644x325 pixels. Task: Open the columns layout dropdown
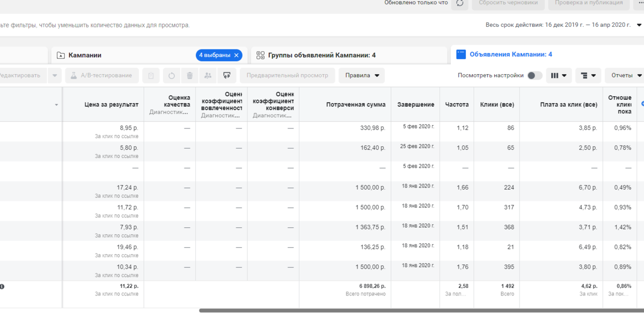pos(559,76)
